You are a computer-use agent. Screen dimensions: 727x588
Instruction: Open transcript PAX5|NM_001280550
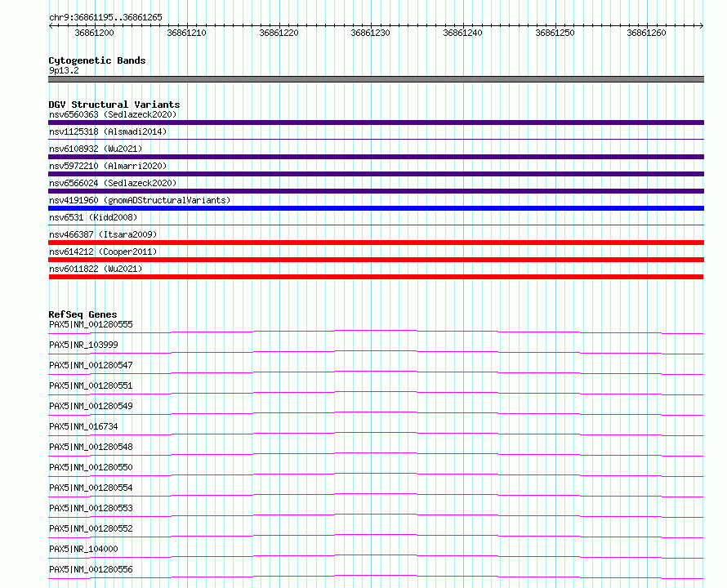tap(91, 467)
